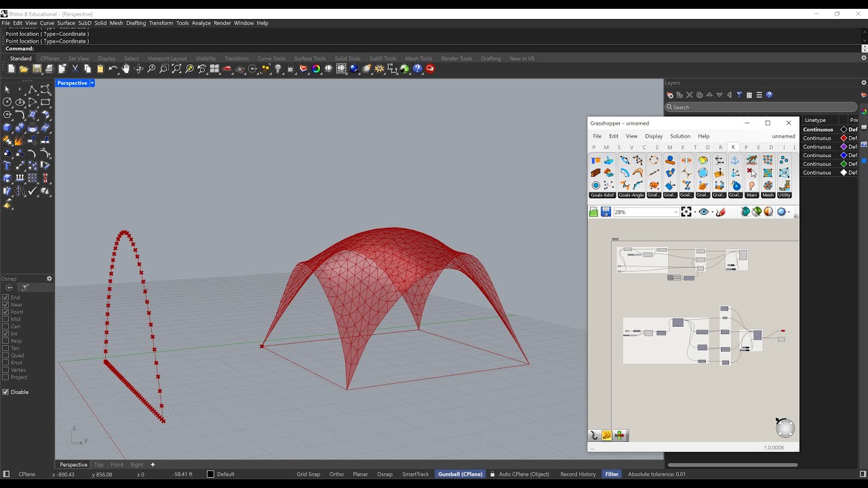The width and height of the screenshot is (868, 488).
Task: Select the Polyline tool in sidebar
Action: 33,89
